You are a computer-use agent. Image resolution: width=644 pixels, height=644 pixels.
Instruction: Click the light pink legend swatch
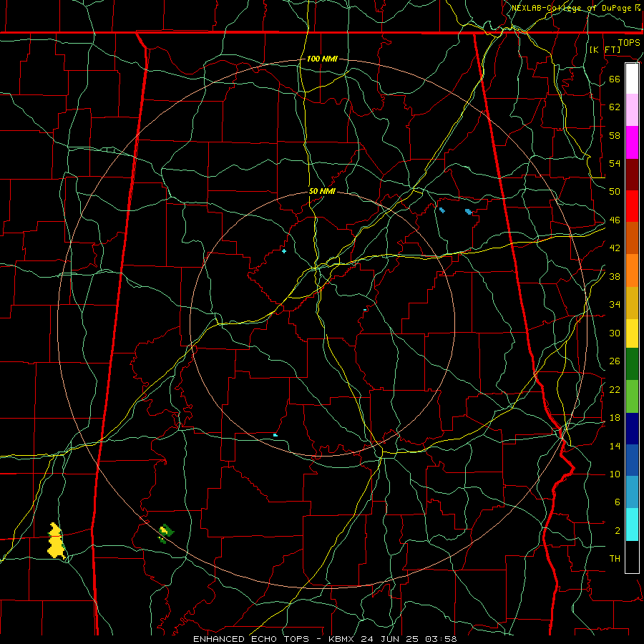pyautogui.click(x=632, y=110)
